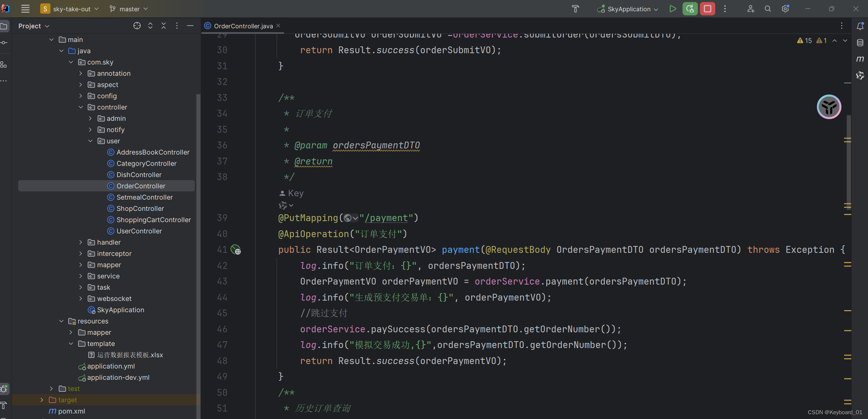
Task: Click gutter endpoint icon on line 41
Action: pyautogui.click(x=236, y=250)
